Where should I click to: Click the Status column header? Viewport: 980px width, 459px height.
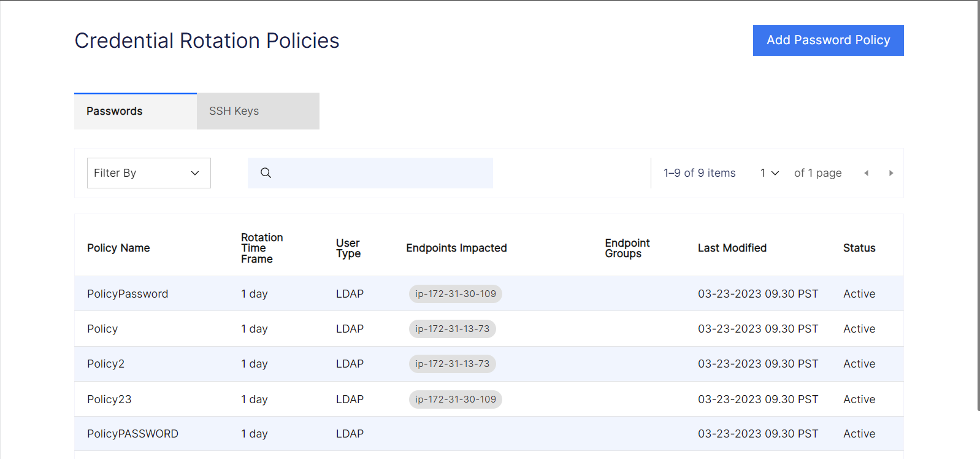coord(859,247)
